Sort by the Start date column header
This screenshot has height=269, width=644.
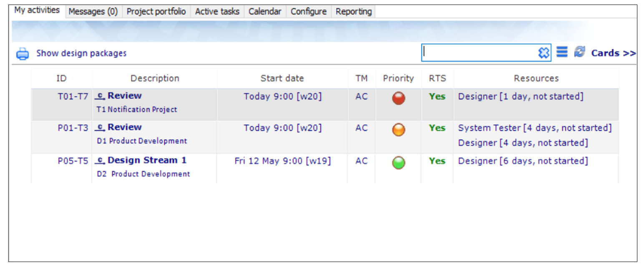pos(282,78)
